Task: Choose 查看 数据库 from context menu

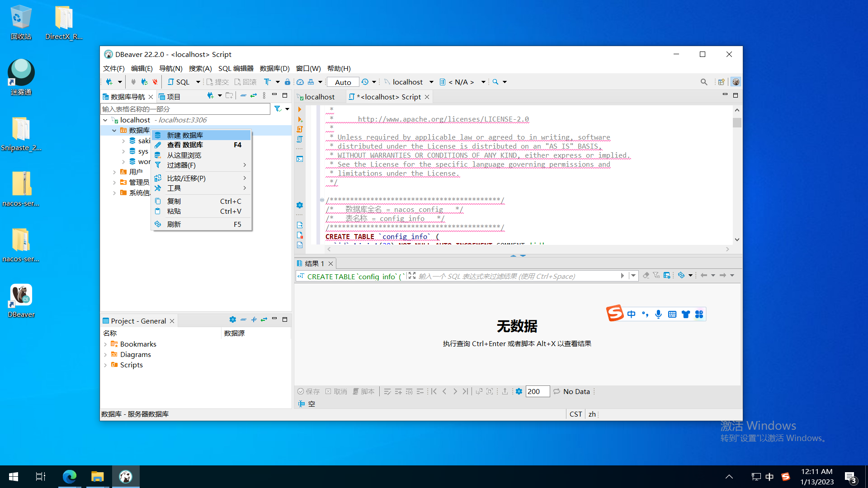Action: [x=201, y=145]
